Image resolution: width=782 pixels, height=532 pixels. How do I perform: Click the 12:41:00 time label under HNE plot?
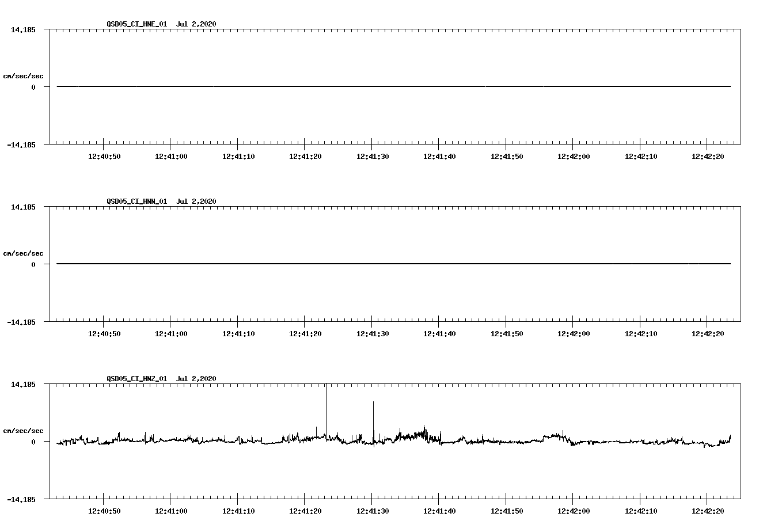click(x=171, y=157)
